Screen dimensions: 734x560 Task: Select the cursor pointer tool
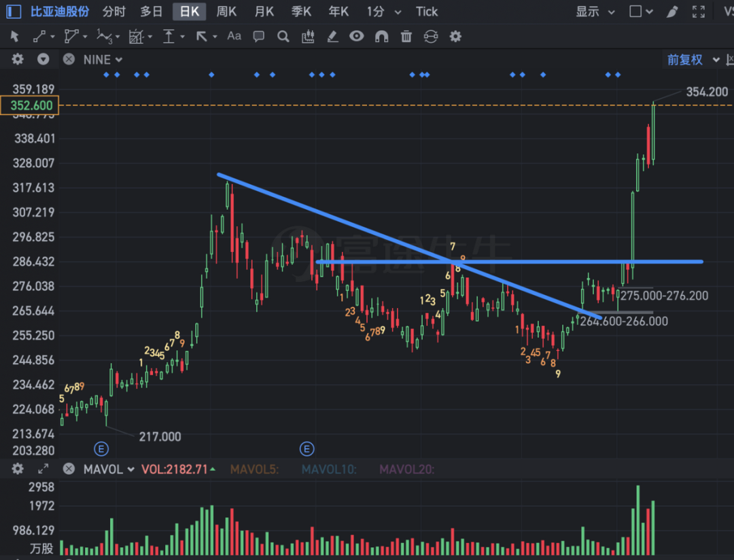(14, 37)
